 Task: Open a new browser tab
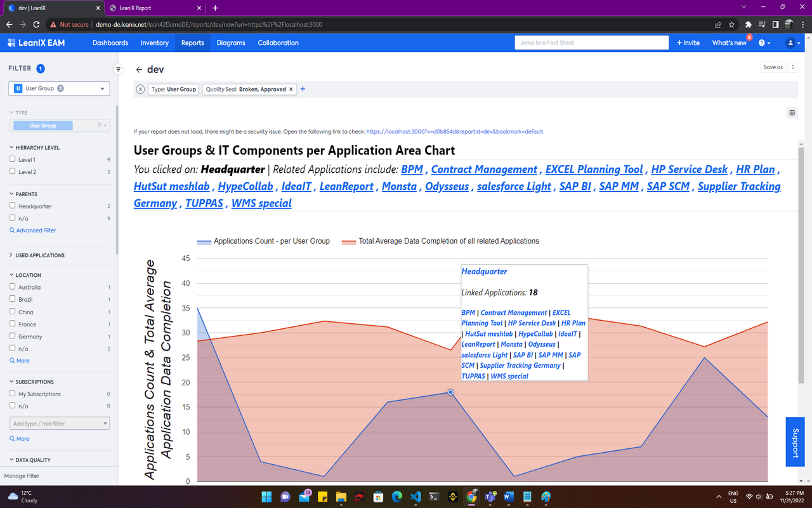[215, 8]
